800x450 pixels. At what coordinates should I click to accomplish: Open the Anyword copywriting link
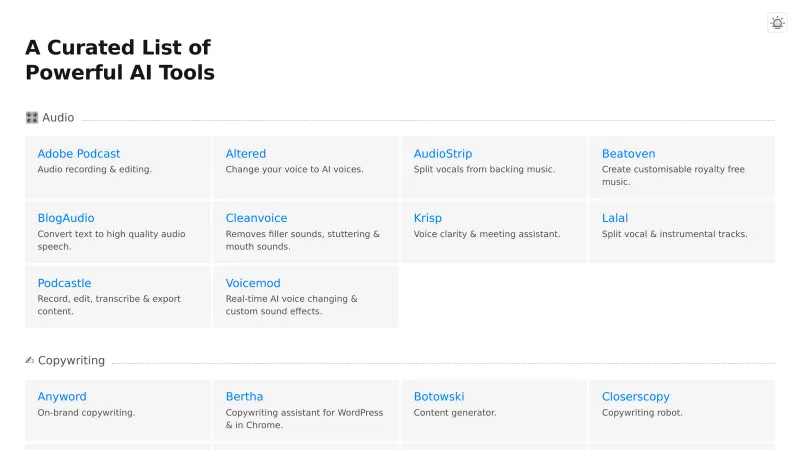[x=62, y=397]
